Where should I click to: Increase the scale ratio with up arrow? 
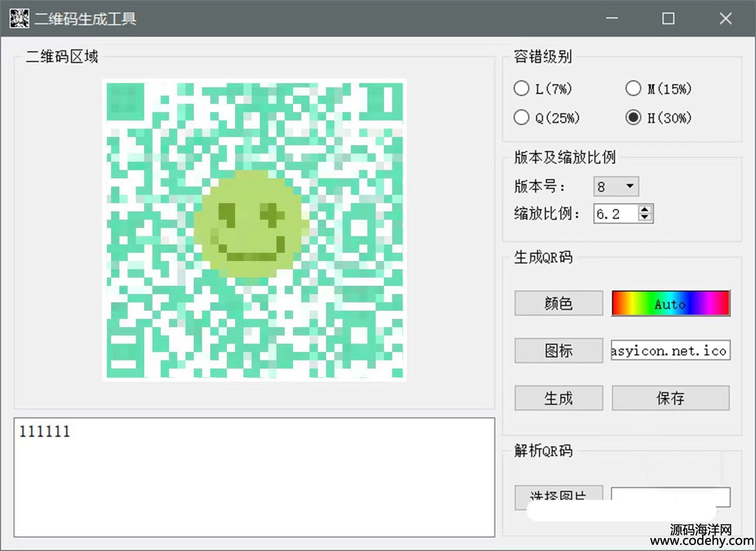coord(644,210)
